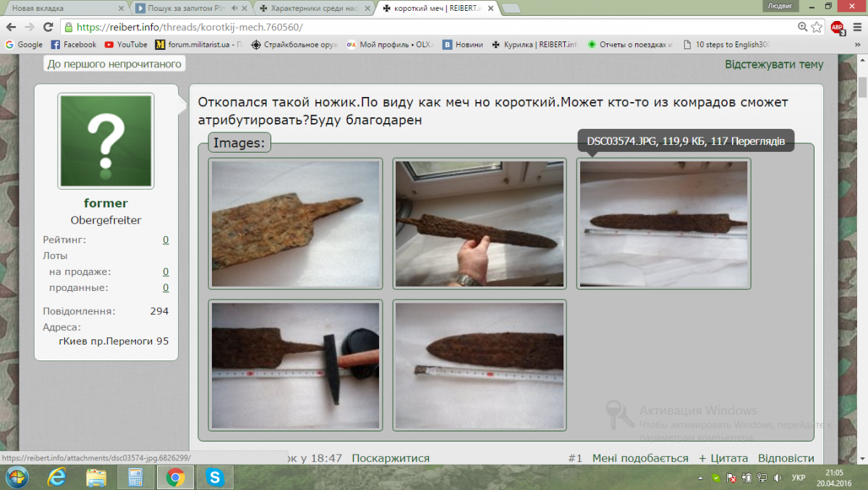Select the короткий меч REIBERT tab
868x490 pixels.
click(436, 8)
